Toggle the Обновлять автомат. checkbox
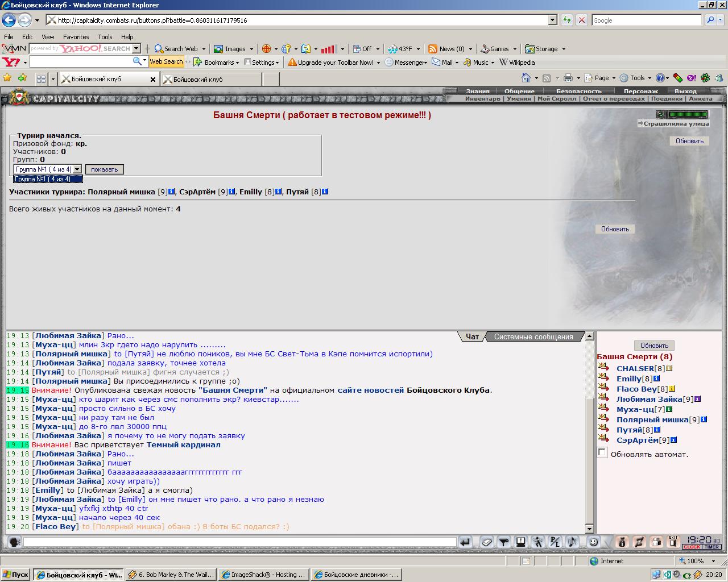 (x=602, y=452)
